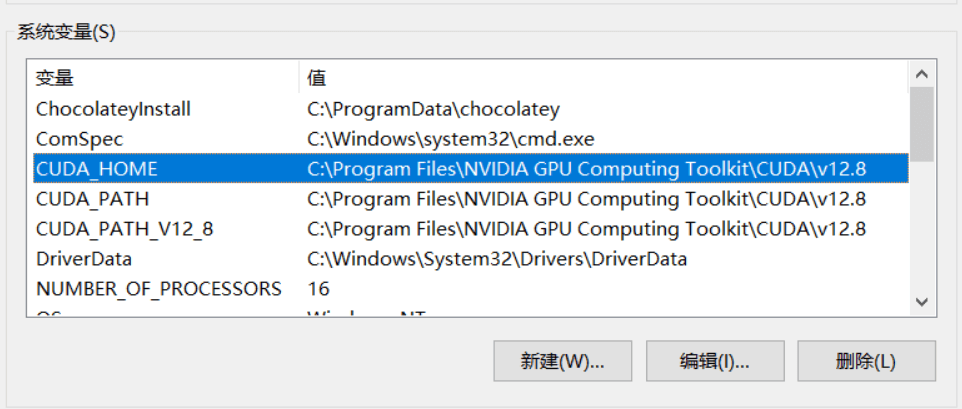Click the DriverData path value
The image size is (962, 409).
coord(497,259)
